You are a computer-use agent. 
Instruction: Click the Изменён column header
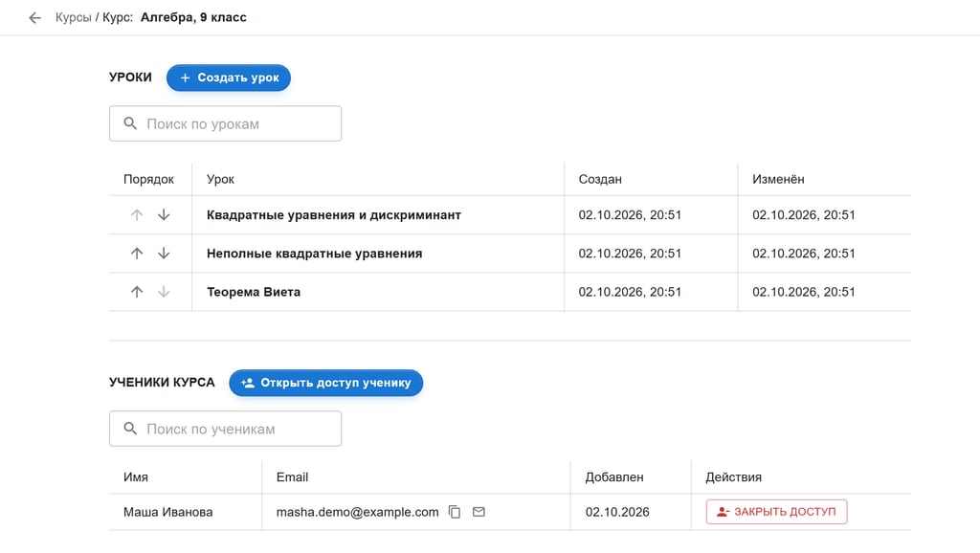click(778, 179)
